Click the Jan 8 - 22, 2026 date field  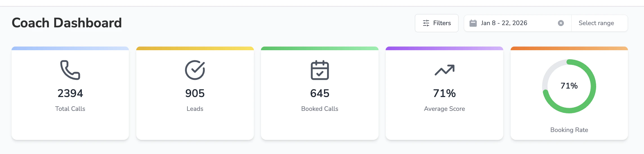click(x=518, y=23)
